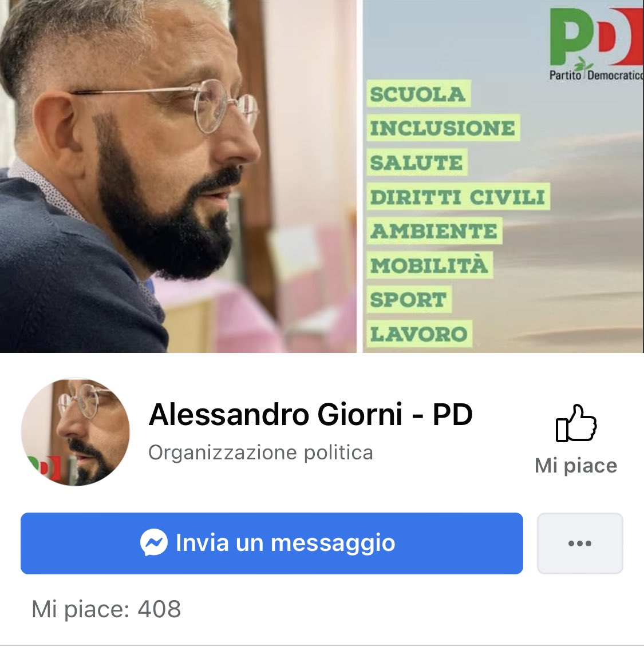Click the Mi piace: 408 count
The width and height of the screenshot is (644, 647).
coord(106,609)
